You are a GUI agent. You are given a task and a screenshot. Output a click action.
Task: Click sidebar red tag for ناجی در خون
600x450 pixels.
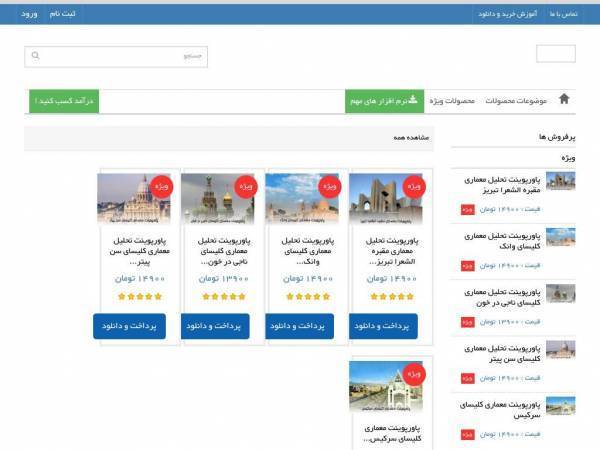[x=468, y=322]
